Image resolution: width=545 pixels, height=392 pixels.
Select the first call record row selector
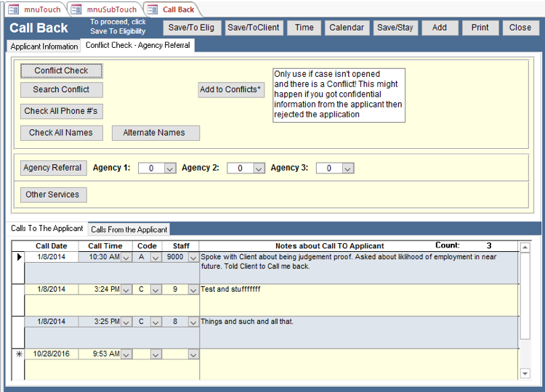click(19, 257)
